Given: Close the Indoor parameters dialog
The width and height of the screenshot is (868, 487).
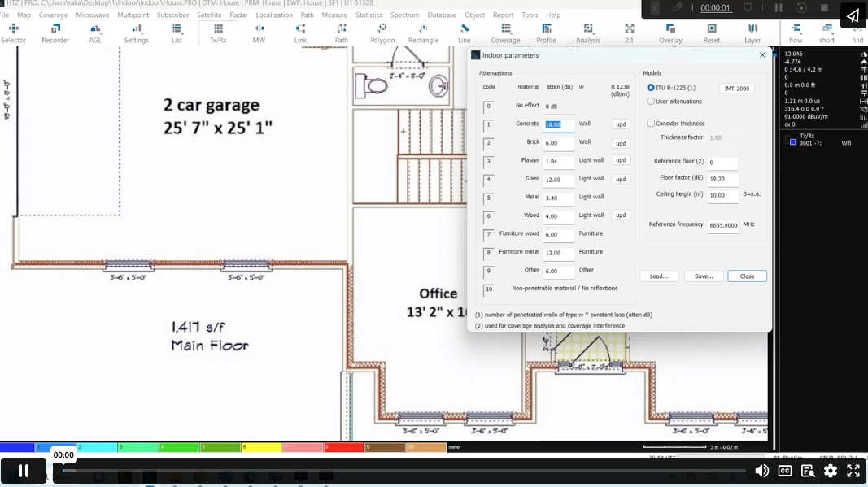Looking at the screenshot, I should click(x=747, y=276).
